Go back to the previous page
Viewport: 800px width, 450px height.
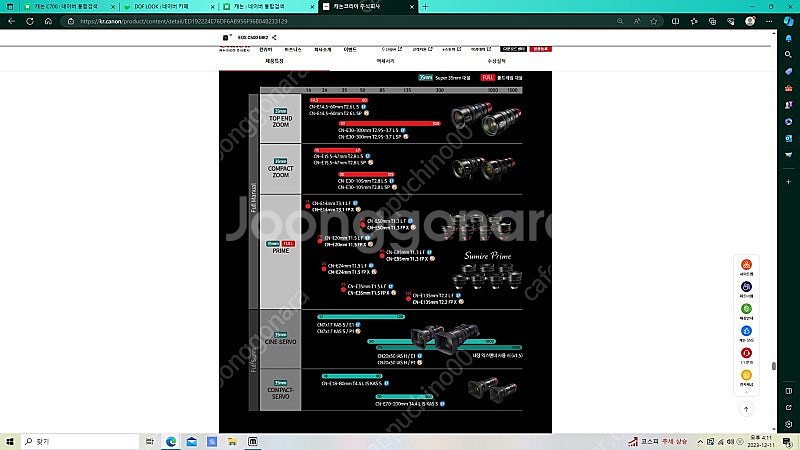click(x=11, y=21)
